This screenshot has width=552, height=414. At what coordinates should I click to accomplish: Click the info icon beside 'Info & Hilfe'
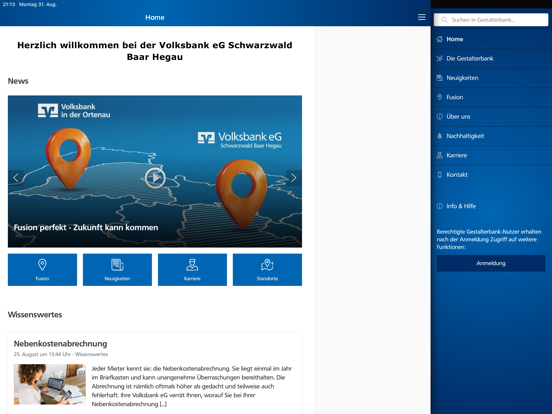[439, 206]
